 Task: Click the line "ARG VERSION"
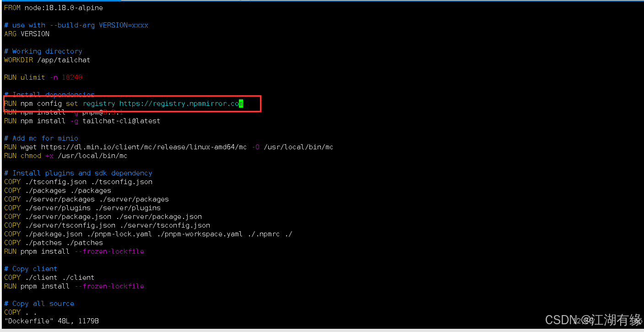[27, 34]
